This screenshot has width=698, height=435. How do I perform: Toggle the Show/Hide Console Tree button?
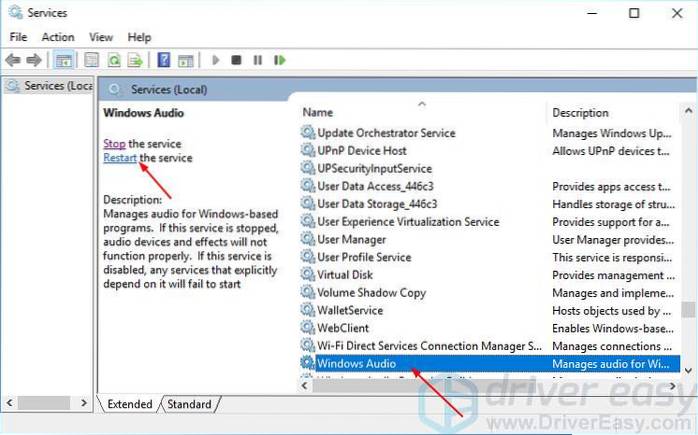point(64,60)
